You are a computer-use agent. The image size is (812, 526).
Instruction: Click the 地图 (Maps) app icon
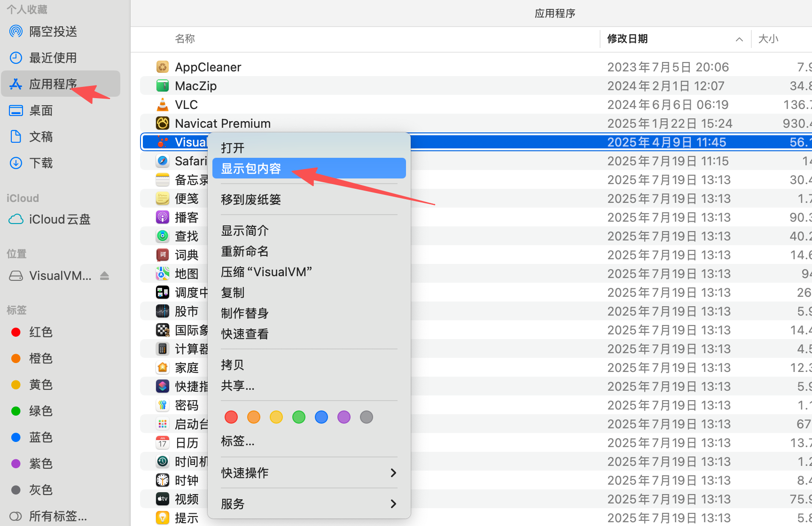[163, 274]
